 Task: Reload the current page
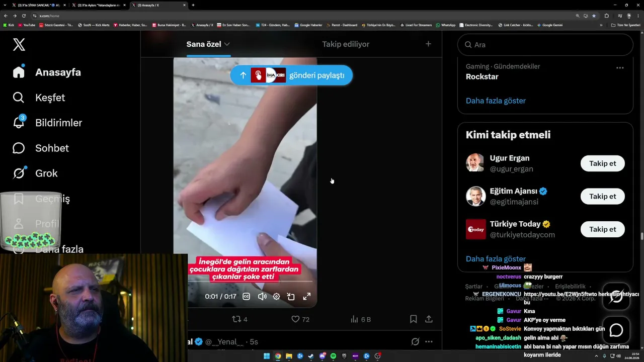[24, 16]
